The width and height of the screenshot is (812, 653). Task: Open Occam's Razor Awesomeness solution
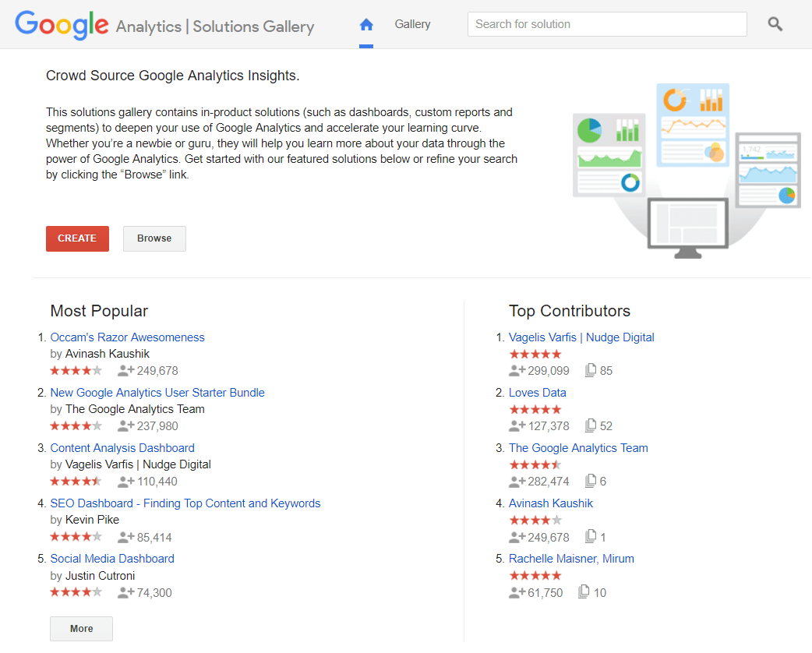pyautogui.click(x=127, y=337)
